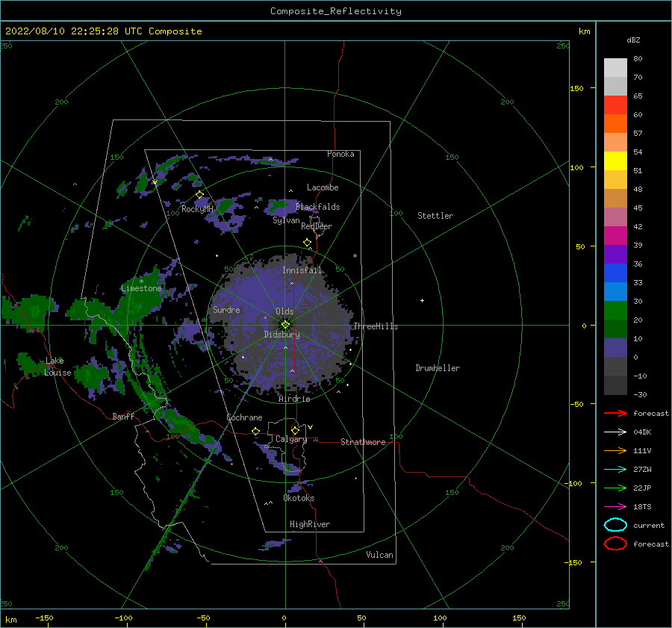Click the Olds town label
The width and height of the screenshot is (672, 628).
coord(284,311)
